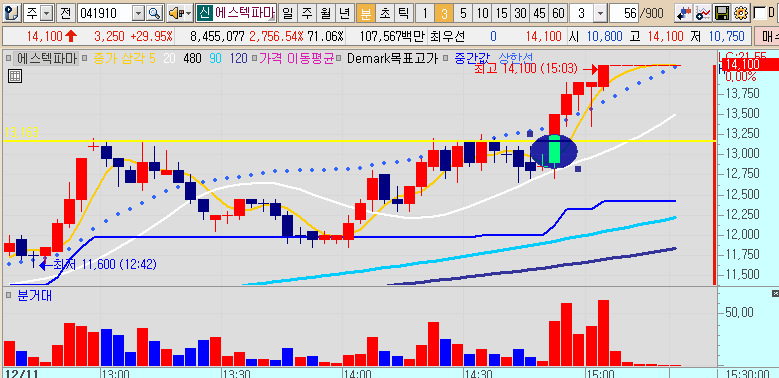Click the green 신 badge icon

(x=204, y=13)
